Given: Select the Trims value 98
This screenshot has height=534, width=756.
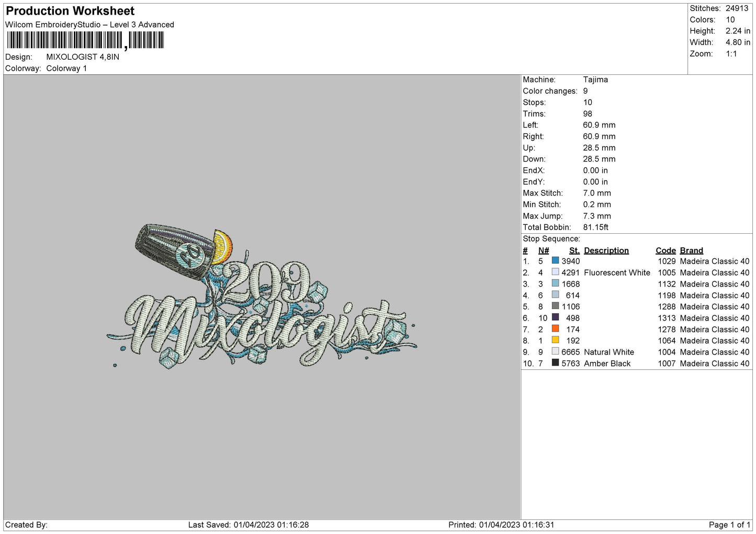Looking at the screenshot, I should (588, 113).
